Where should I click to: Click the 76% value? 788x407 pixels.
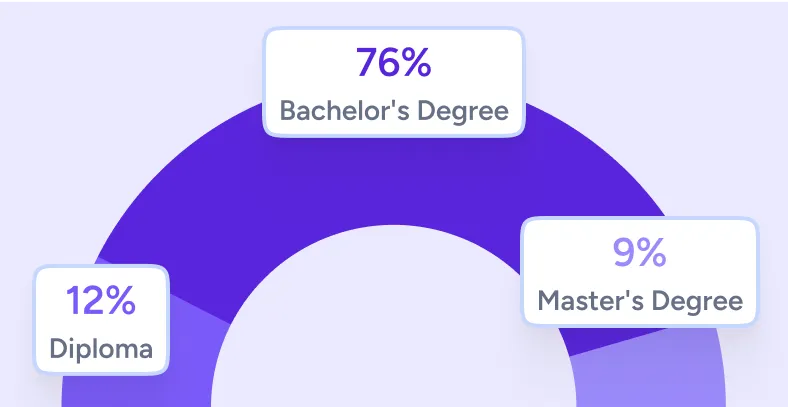pos(393,62)
